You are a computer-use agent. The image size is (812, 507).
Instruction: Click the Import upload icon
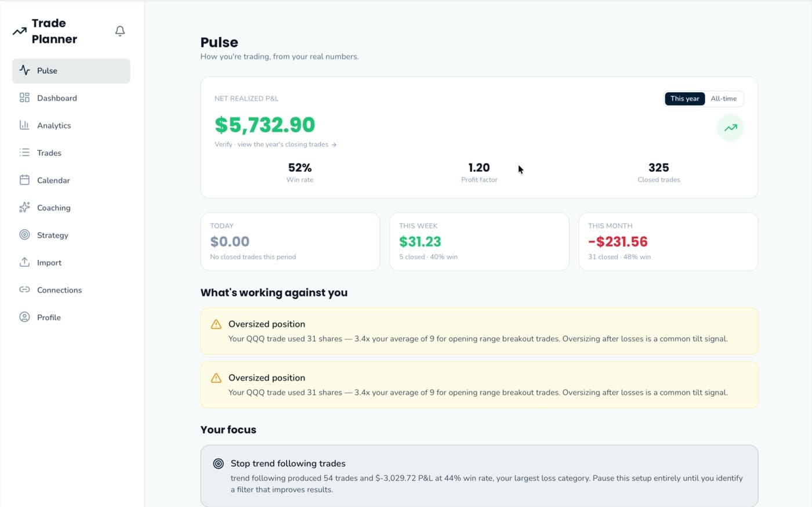[x=24, y=262]
